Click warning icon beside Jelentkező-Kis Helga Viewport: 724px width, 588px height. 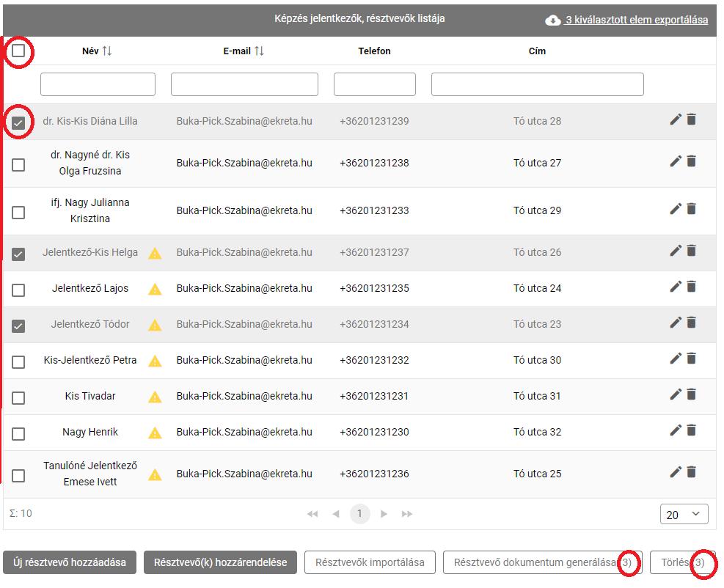155,253
